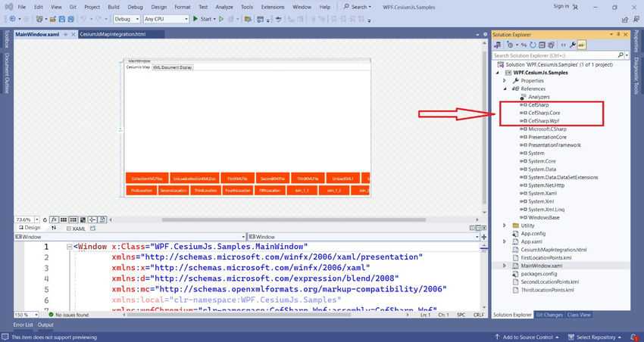Click the Start debugging button

(204, 19)
